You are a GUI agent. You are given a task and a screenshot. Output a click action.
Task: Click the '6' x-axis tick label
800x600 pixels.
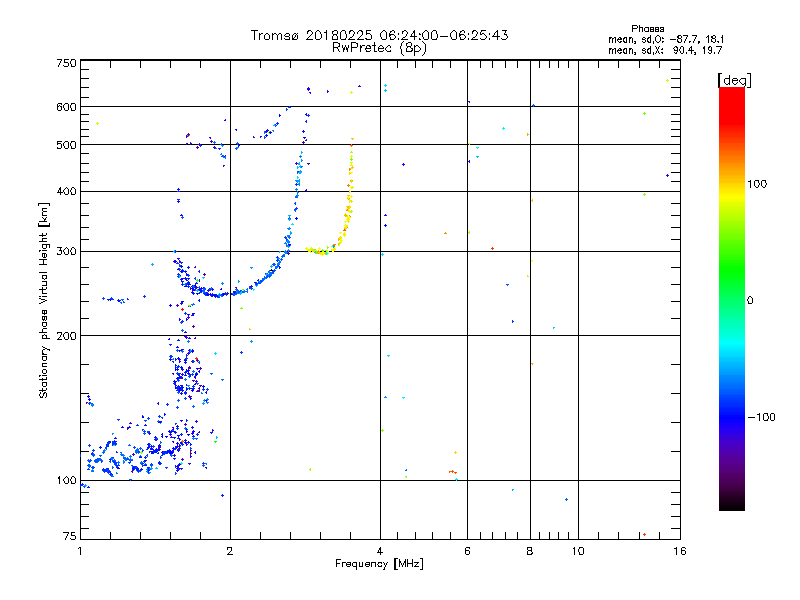coord(467,551)
